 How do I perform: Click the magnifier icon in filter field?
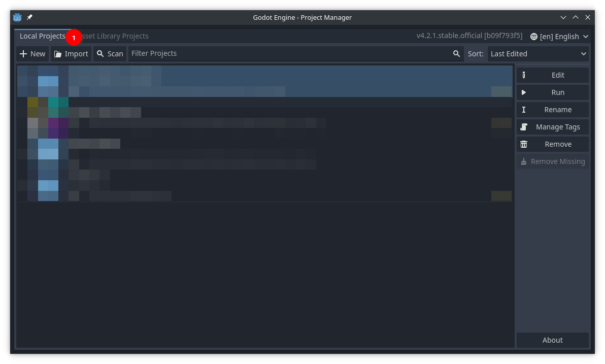(456, 54)
